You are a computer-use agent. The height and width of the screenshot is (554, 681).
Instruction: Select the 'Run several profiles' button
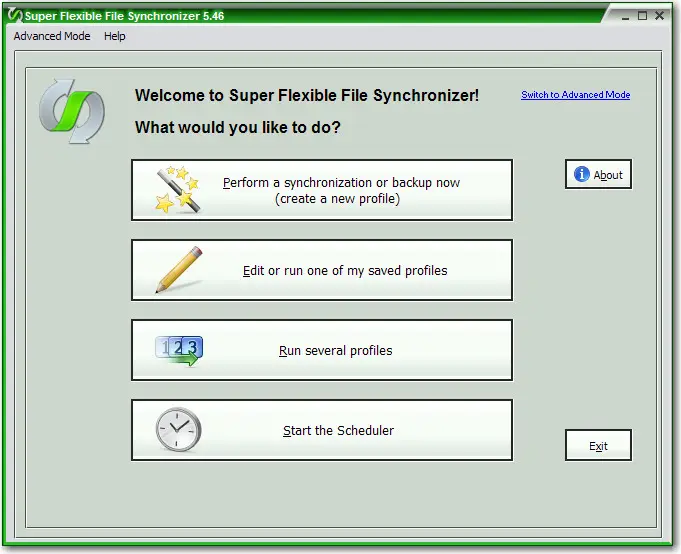(x=322, y=350)
